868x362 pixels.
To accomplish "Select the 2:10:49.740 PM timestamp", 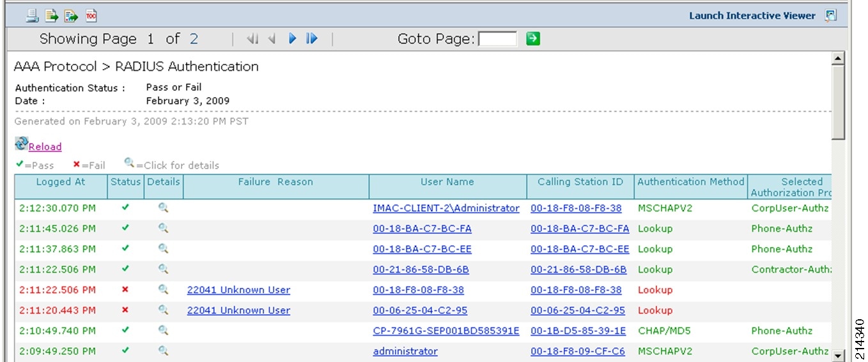I will [58, 331].
